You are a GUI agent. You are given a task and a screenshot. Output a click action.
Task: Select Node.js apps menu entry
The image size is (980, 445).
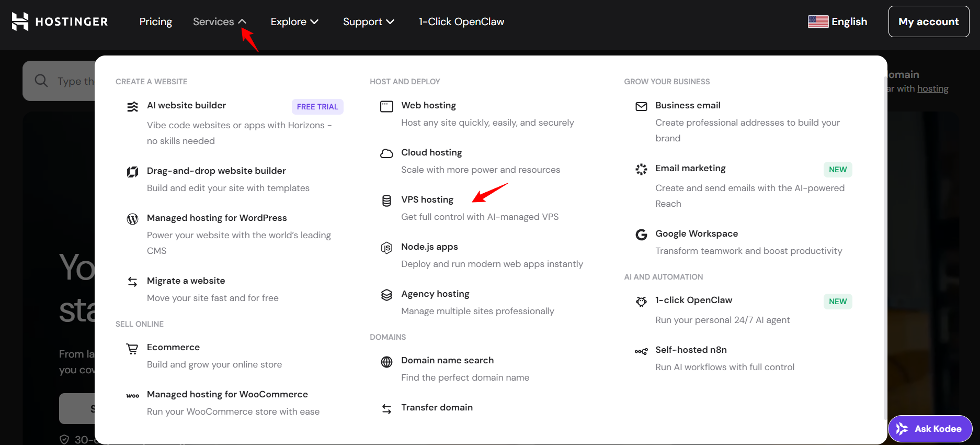pos(429,247)
